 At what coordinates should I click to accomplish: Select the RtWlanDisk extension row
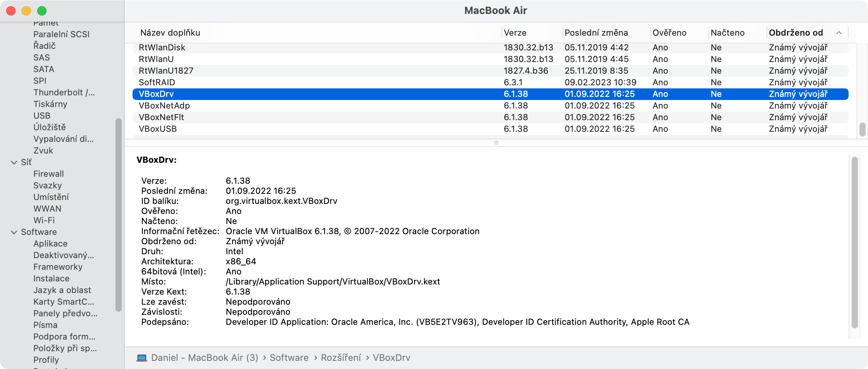pos(490,48)
